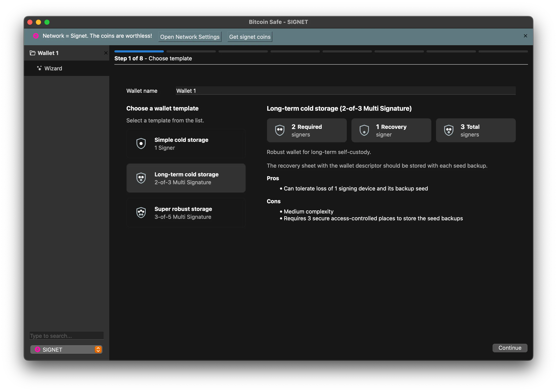Screen dimensions: 557x392
Task: Click the Continue button
Action: tap(510, 348)
